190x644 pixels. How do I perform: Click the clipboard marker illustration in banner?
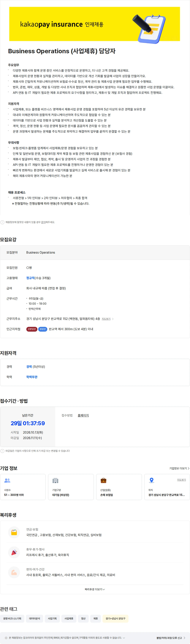coord(149,29)
